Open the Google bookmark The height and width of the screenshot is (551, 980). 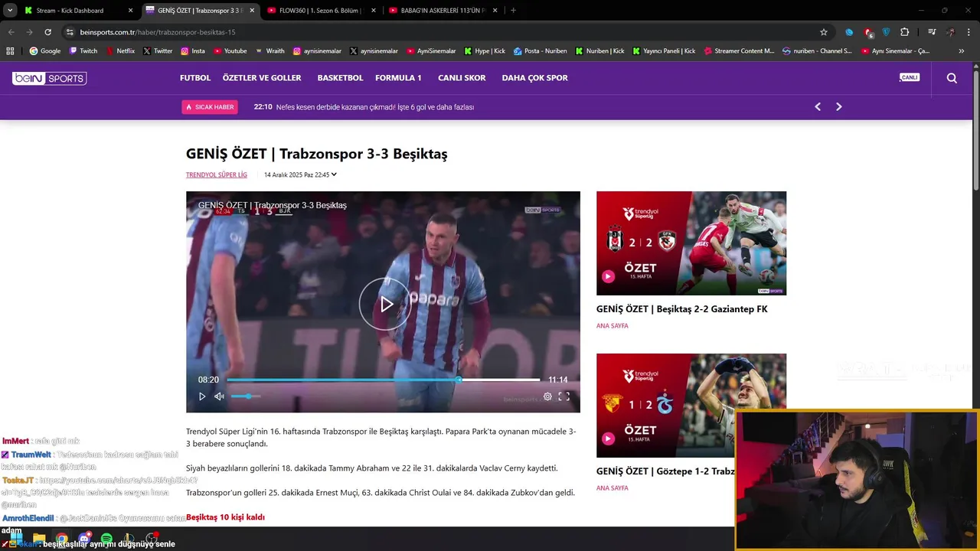coord(44,51)
